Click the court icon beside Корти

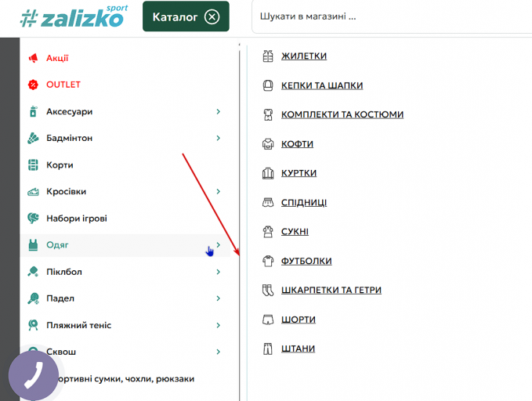coord(33,165)
